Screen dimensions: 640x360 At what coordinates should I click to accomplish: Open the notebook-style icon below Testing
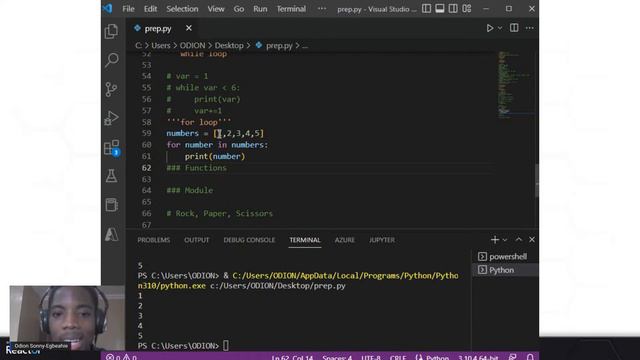(x=111, y=205)
